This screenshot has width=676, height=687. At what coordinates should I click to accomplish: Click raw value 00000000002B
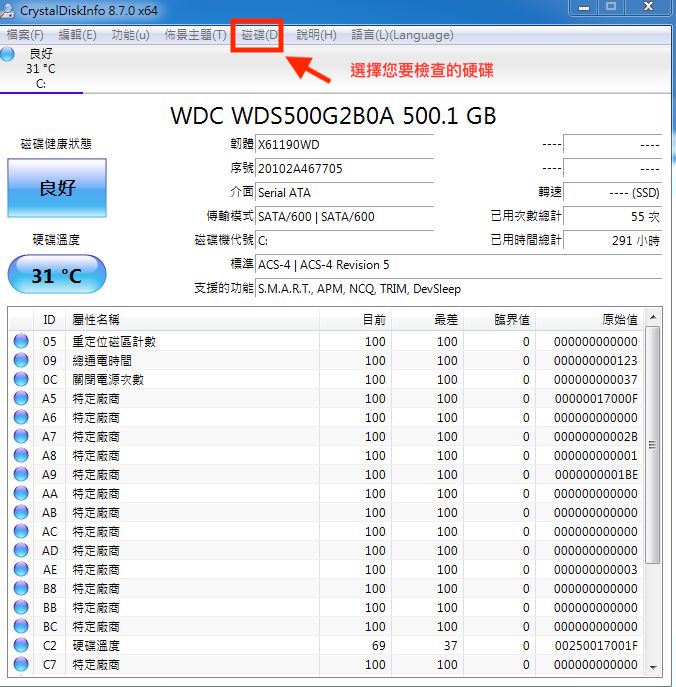pyautogui.click(x=596, y=437)
